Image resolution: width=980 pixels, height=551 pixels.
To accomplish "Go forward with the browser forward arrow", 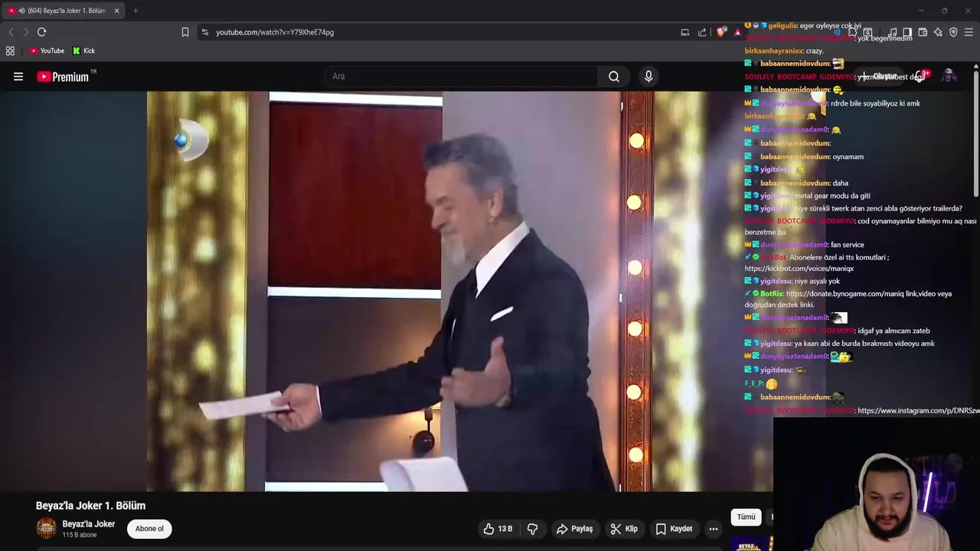I will click(25, 32).
